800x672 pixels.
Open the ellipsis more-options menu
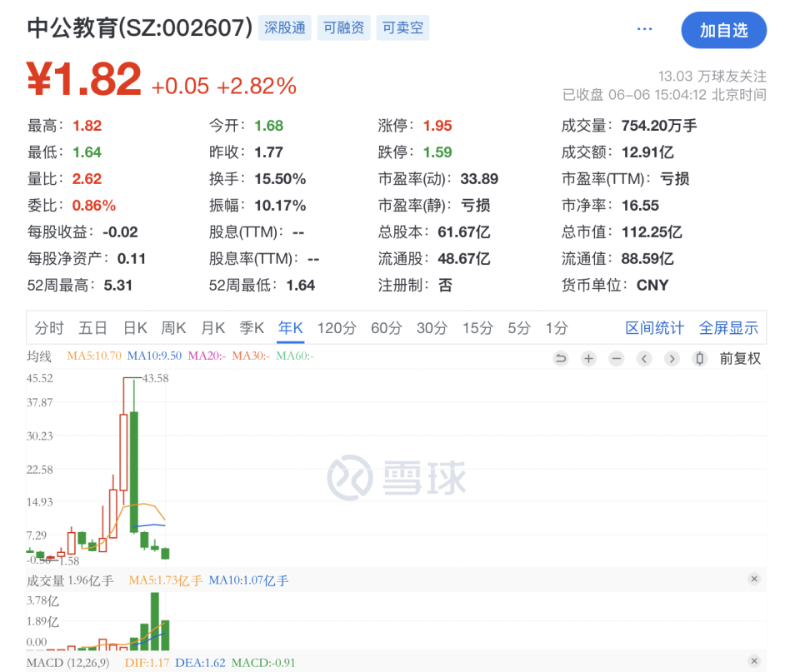[x=644, y=27]
